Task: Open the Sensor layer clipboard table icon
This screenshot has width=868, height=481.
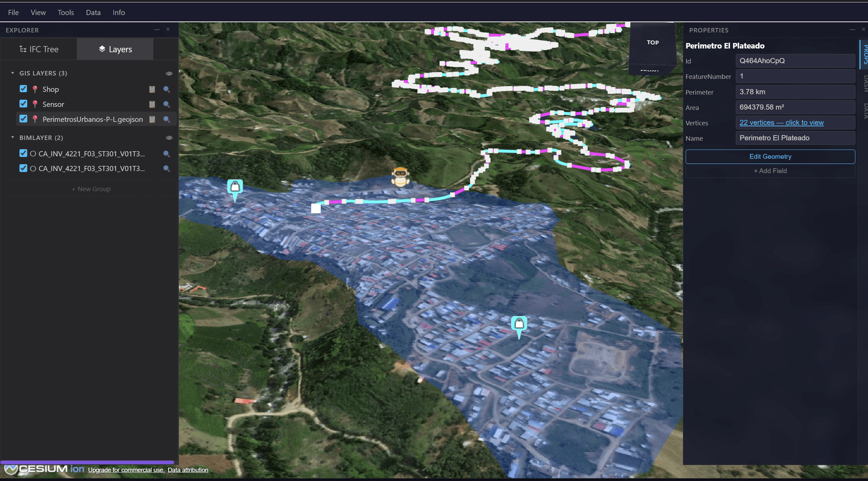Action: pos(152,104)
